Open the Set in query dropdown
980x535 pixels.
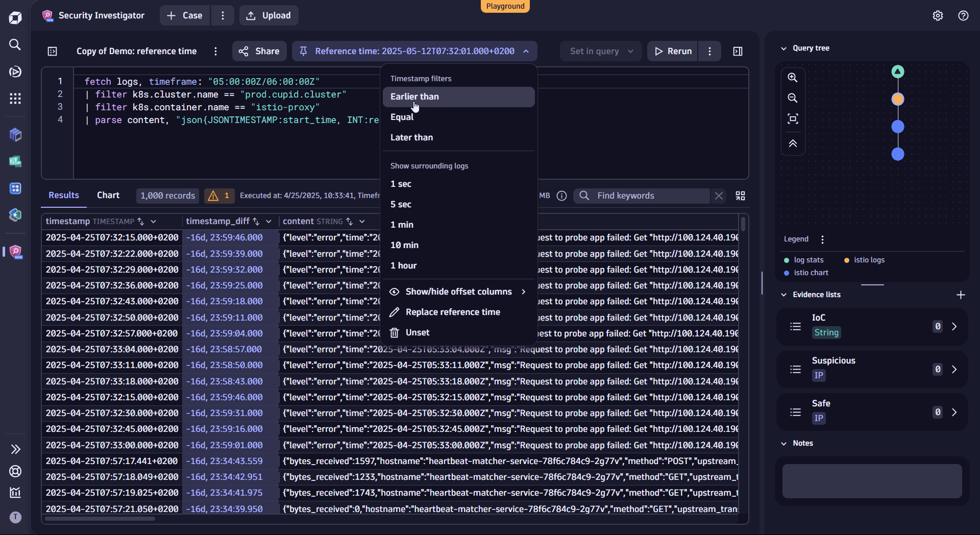point(601,51)
